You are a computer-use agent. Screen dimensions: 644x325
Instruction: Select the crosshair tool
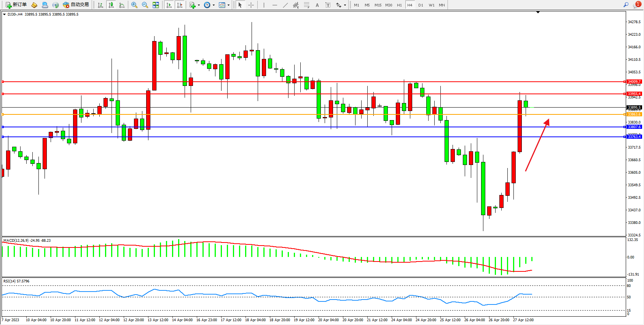pos(251,5)
